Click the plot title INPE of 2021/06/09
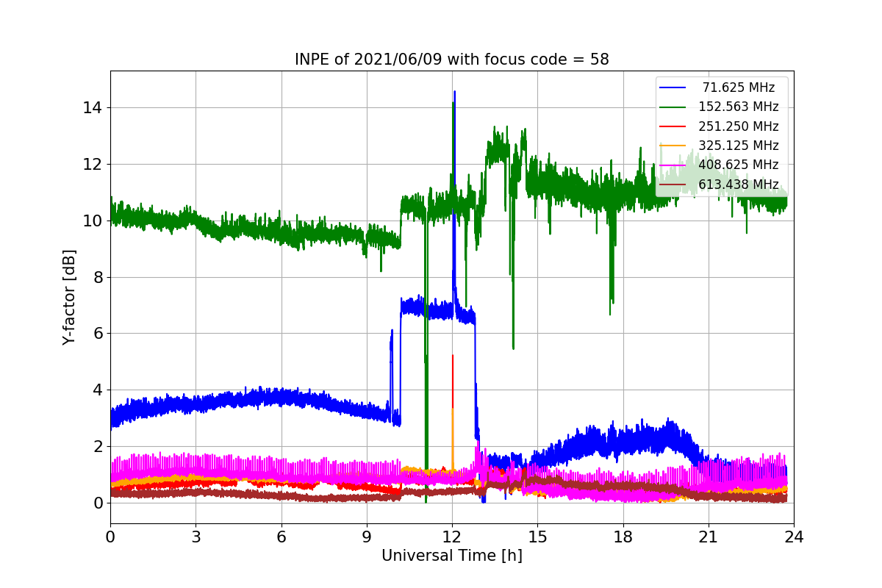 452,60
